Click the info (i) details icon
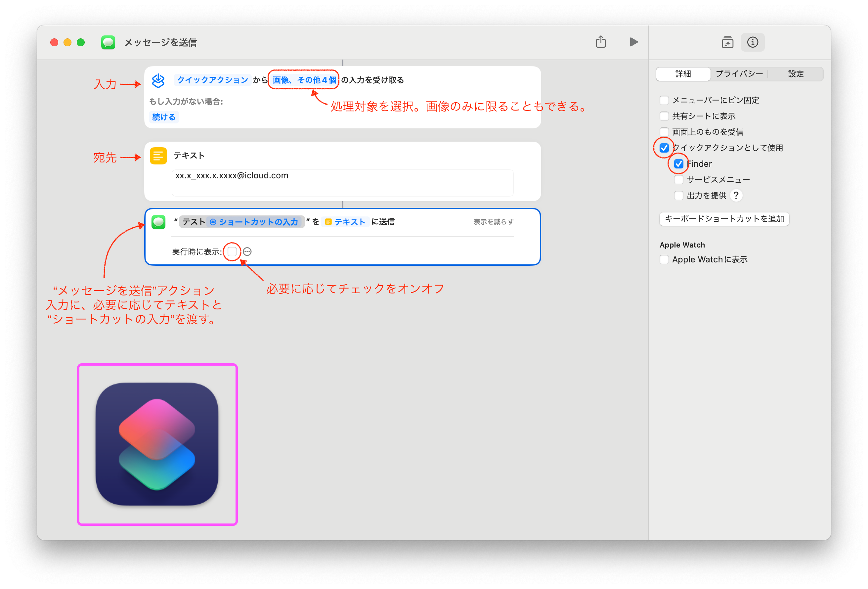 752,42
